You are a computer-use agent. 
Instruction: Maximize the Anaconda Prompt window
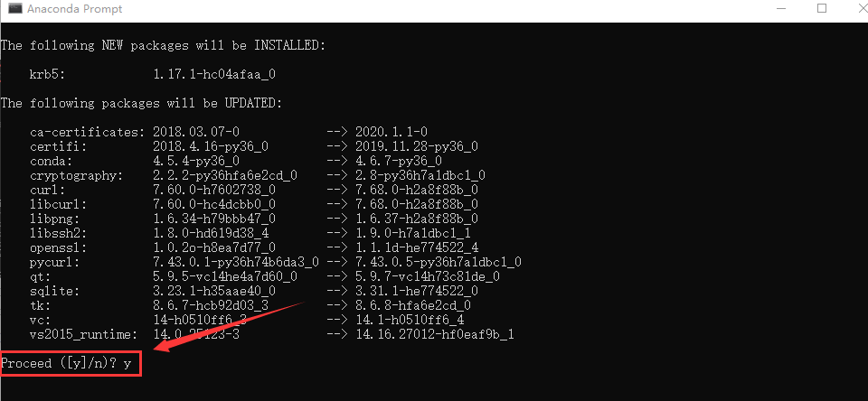822,8
